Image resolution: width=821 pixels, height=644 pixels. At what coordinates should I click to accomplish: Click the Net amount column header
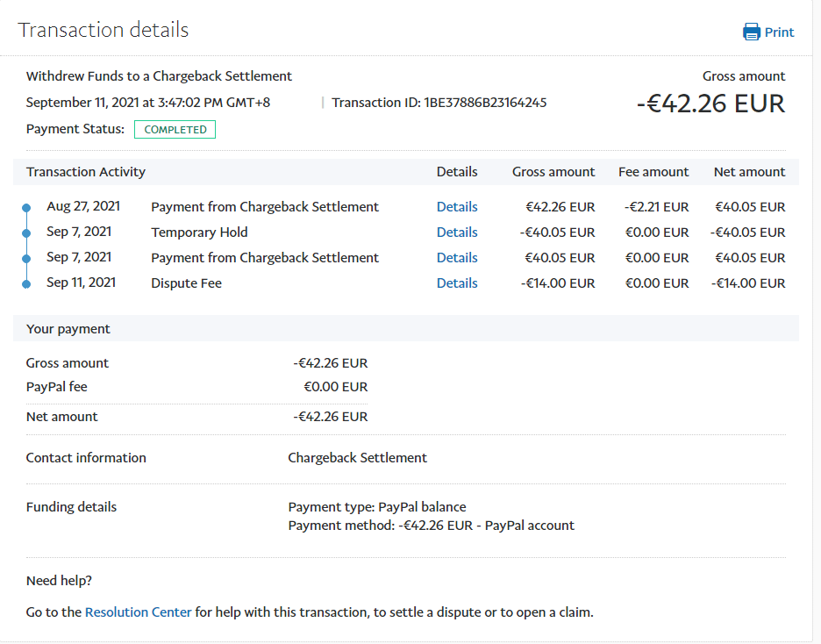(749, 172)
